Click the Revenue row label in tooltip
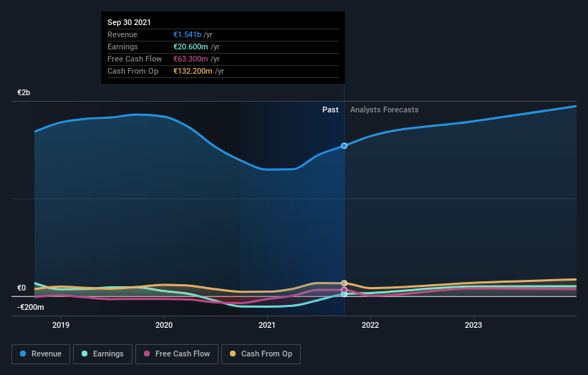Screen dimensions: 588x375 pos(122,34)
